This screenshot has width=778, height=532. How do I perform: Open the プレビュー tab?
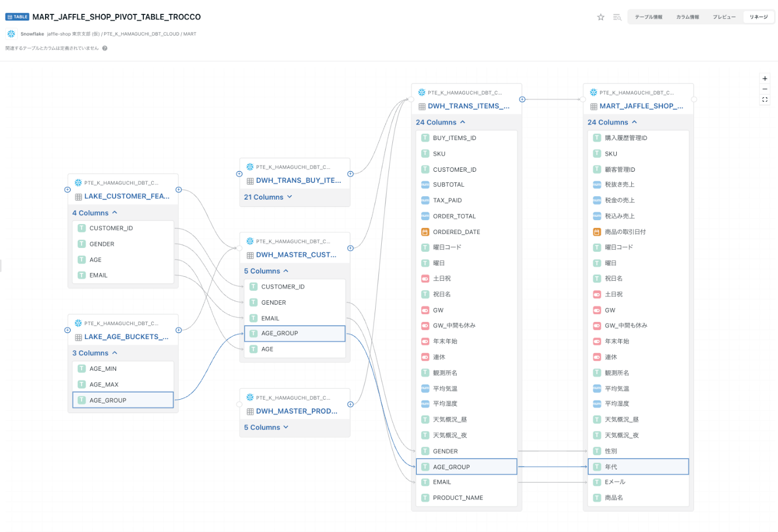[724, 17]
